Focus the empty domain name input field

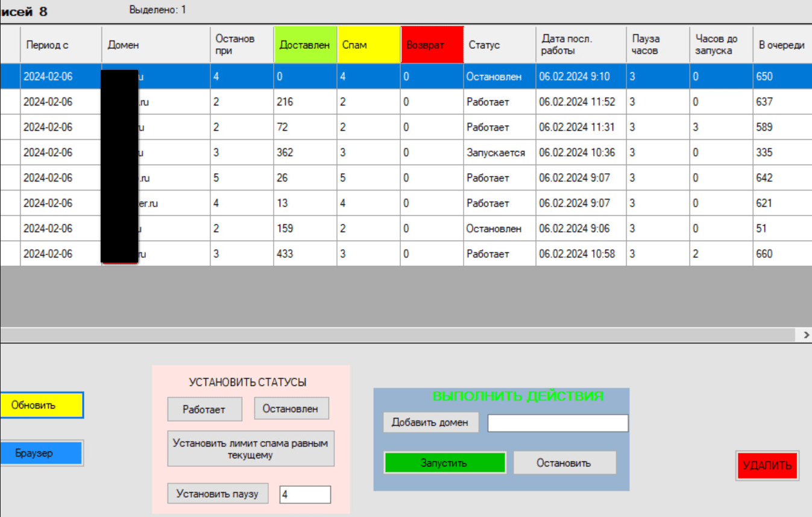coord(558,423)
